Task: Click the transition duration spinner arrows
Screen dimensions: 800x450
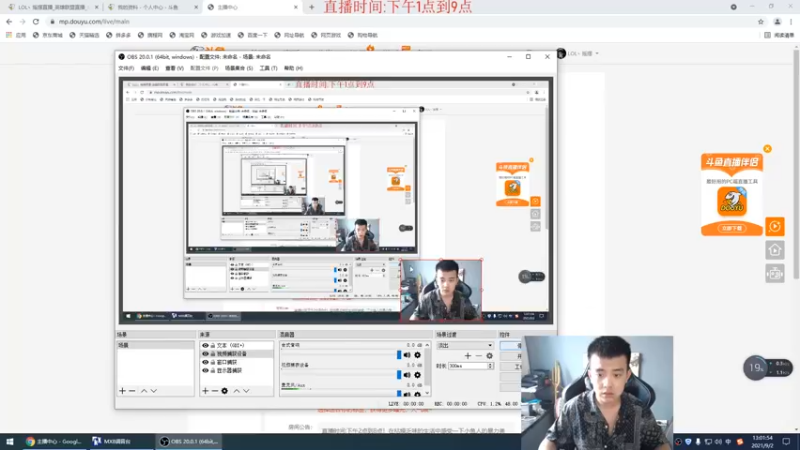Action: coord(490,366)
